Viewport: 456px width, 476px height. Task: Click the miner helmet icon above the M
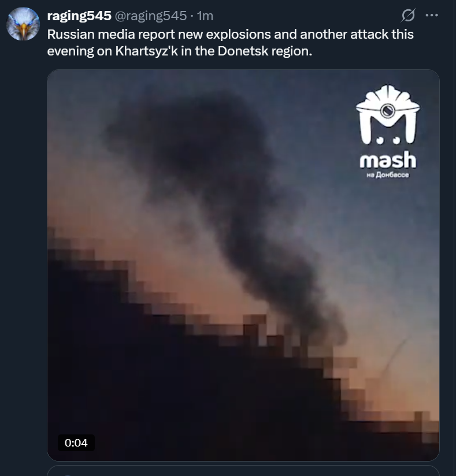coord(388,102)
